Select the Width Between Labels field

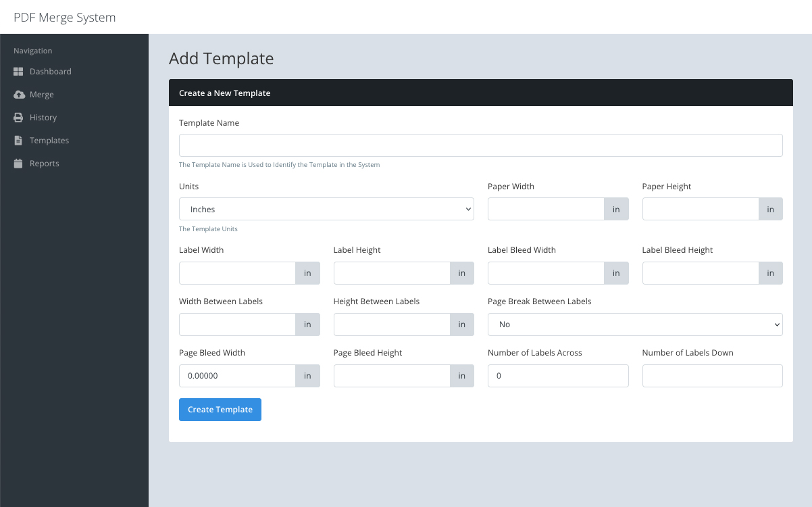237,324
